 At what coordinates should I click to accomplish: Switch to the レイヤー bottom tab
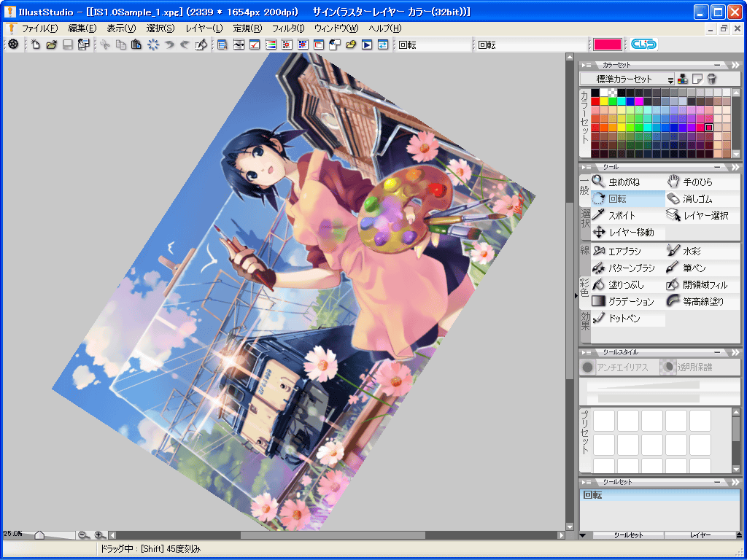(700, 535)
